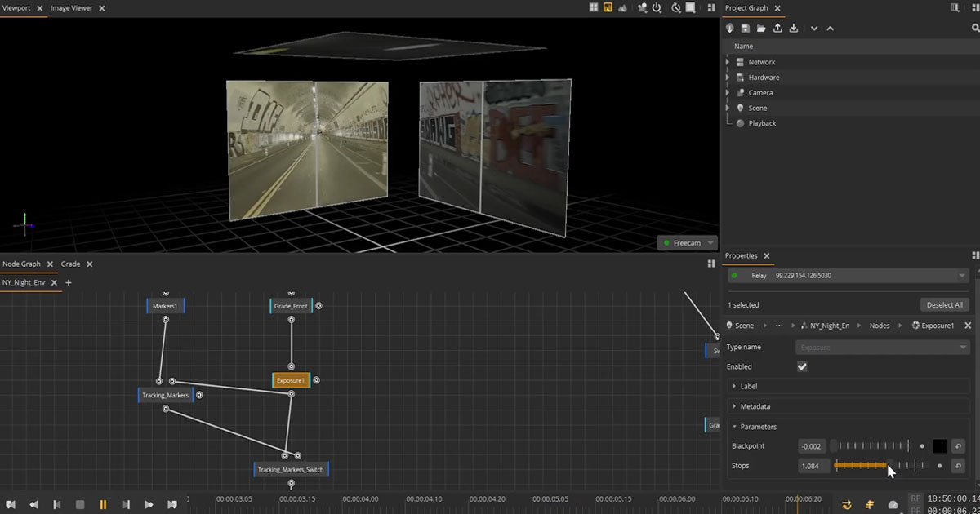Click Nodes in the properties breadcrumb
Viewport: 980px width, 514px height.
880,326
